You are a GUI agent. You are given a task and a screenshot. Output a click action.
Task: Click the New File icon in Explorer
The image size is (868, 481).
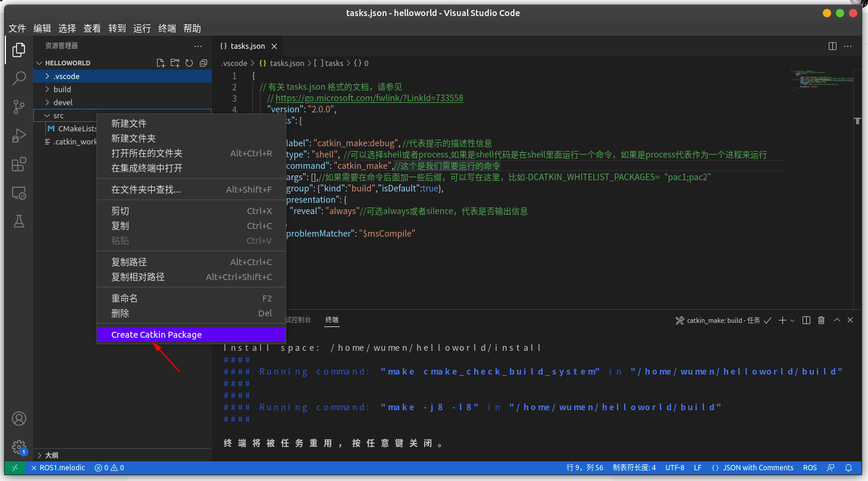click(x=160, y=62)
